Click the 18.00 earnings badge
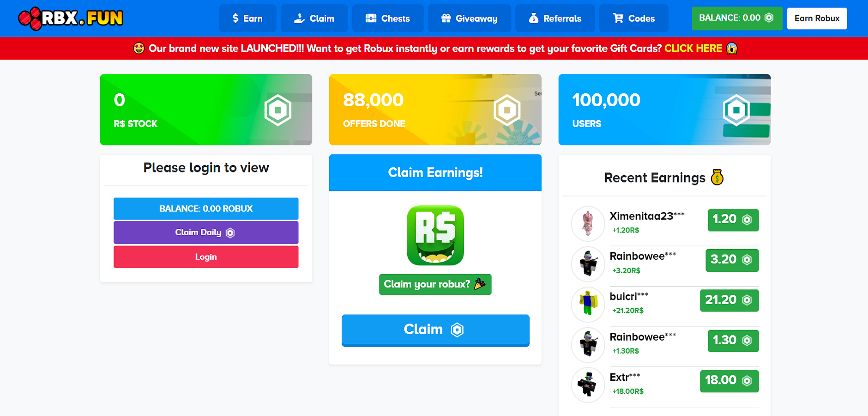868x416 pixels. pos(729,381)
